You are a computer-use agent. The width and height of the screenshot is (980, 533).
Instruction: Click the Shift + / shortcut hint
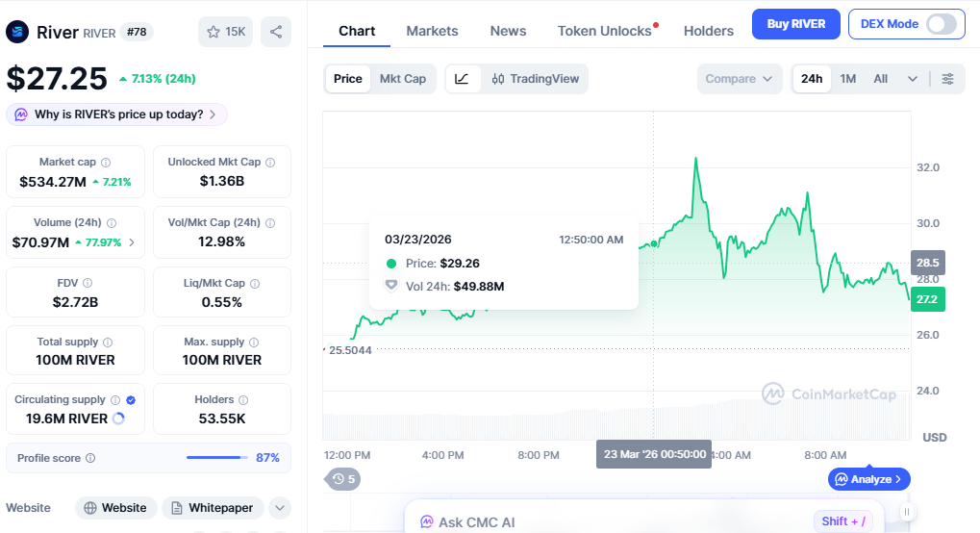pyautogui.click(x=843, y=521)
